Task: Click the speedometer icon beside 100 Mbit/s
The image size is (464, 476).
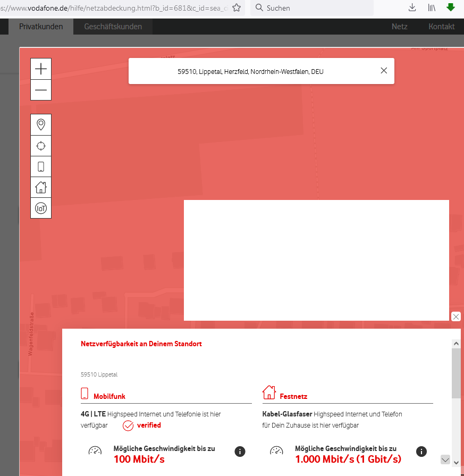Action: (x=95, y=450)
